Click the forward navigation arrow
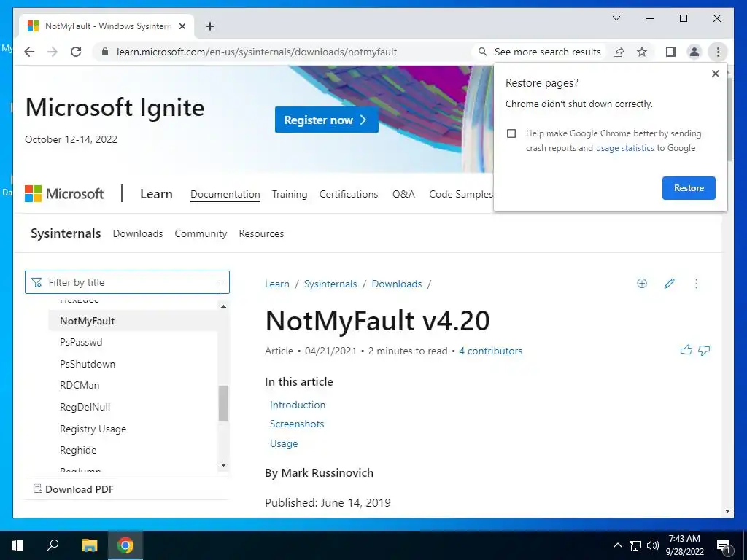747x560 pixels. click(x=53, y=52)
